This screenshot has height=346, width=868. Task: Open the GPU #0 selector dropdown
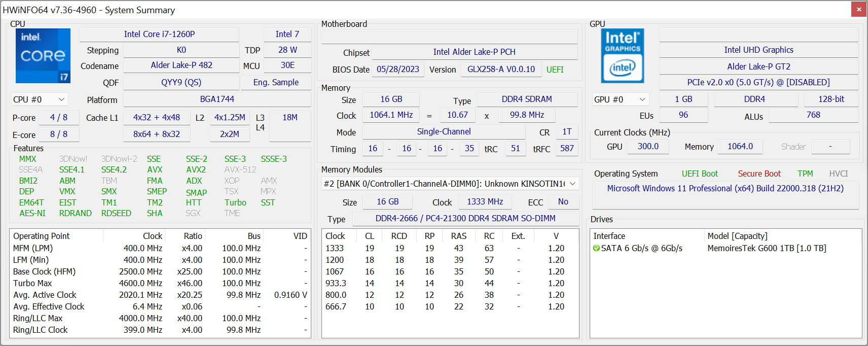pos(621,99)
